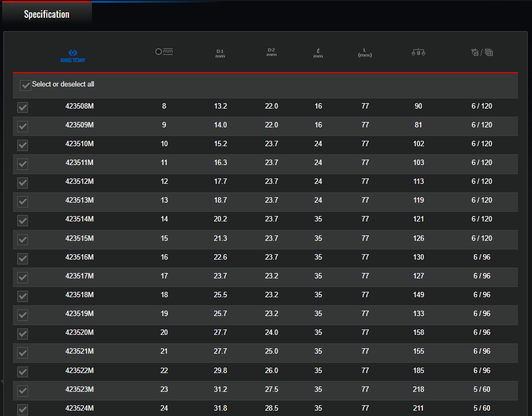Click the packaging box/carton header icon
Viewport: 532px width, 416px height.
482,52
